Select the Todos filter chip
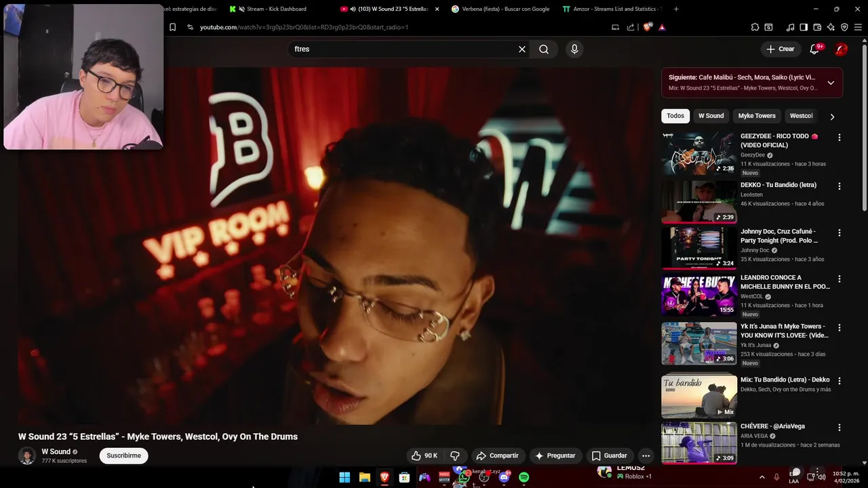868x488 pixels. coord(675,116)
